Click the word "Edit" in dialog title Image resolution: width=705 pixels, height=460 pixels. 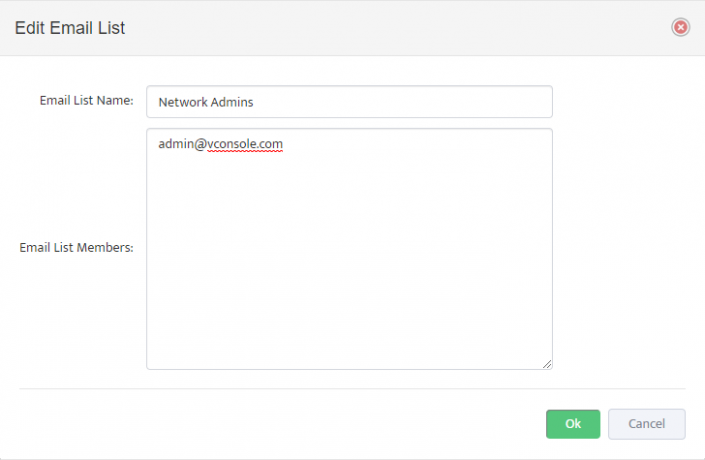pyautogui.click(x=30, y=28)
